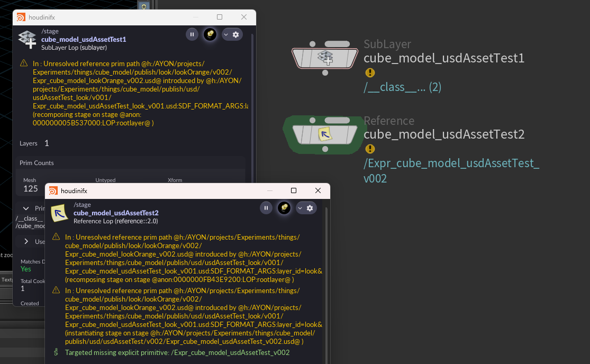
Task: Click Reference Lop icon in second info window
Action: [x=59, y=213]
